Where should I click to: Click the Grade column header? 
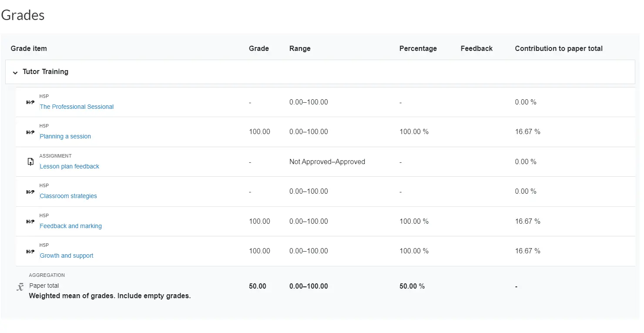click(x=258, y=48)
